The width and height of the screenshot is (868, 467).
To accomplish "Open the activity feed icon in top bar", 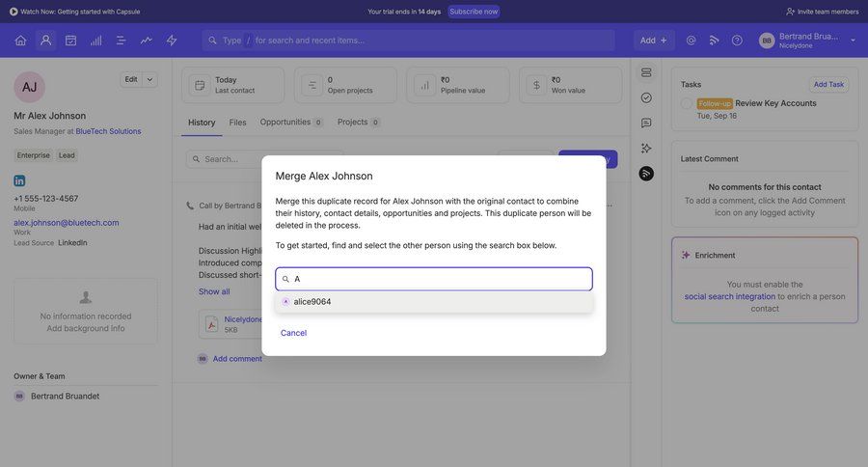I will (714, 41).
